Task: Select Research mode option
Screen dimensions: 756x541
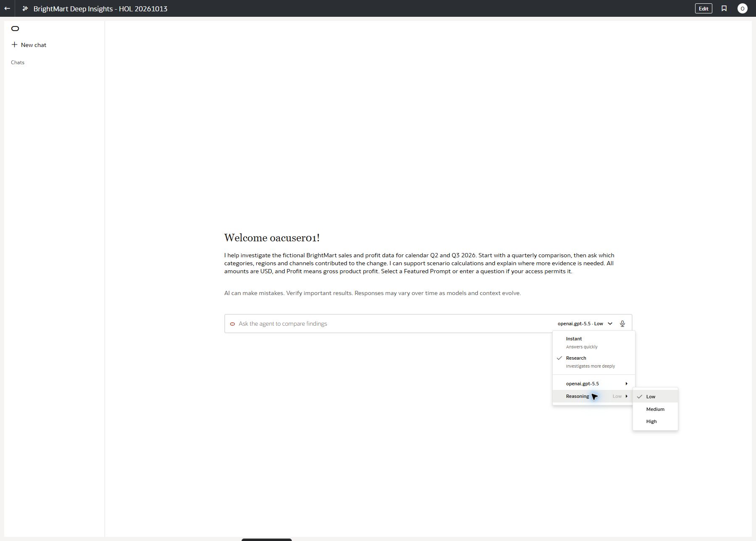Action: click(x=593, y=362)
